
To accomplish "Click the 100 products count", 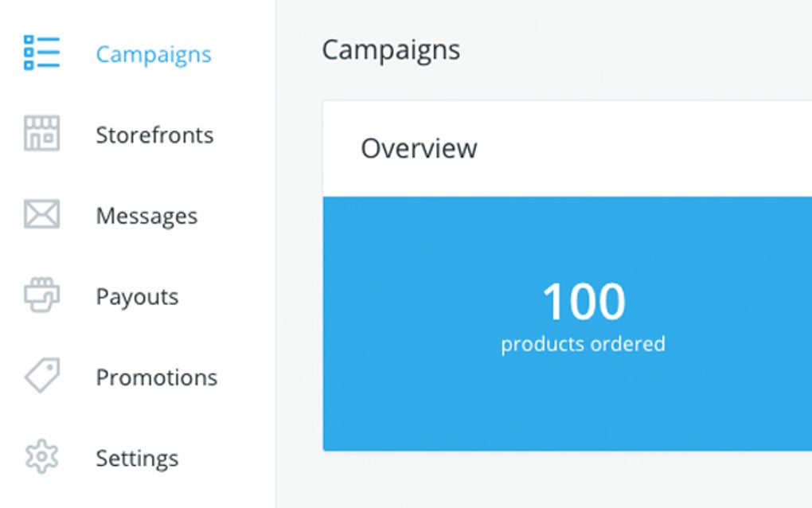I will pos(584,303).
